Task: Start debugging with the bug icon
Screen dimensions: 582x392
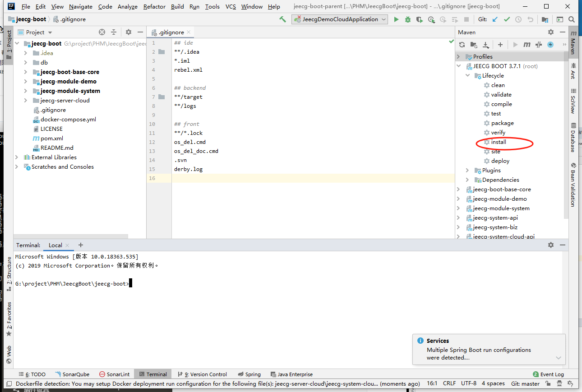Action: tap(408, 19)
